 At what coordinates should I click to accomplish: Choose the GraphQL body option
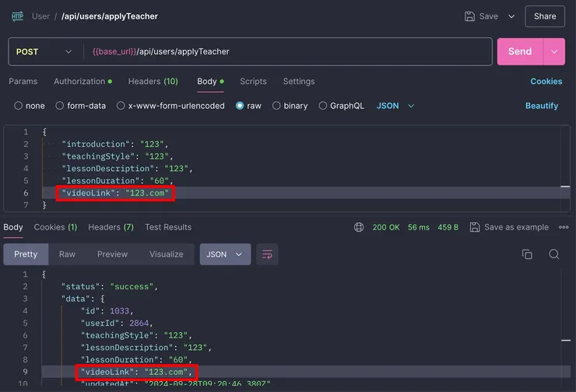pyautogui.click(x=323, y=106)
